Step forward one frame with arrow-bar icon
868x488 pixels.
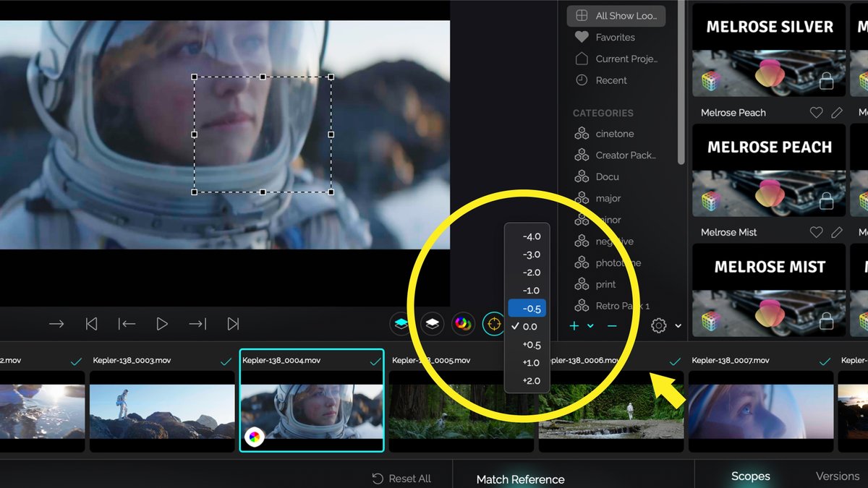click(197, 324)
